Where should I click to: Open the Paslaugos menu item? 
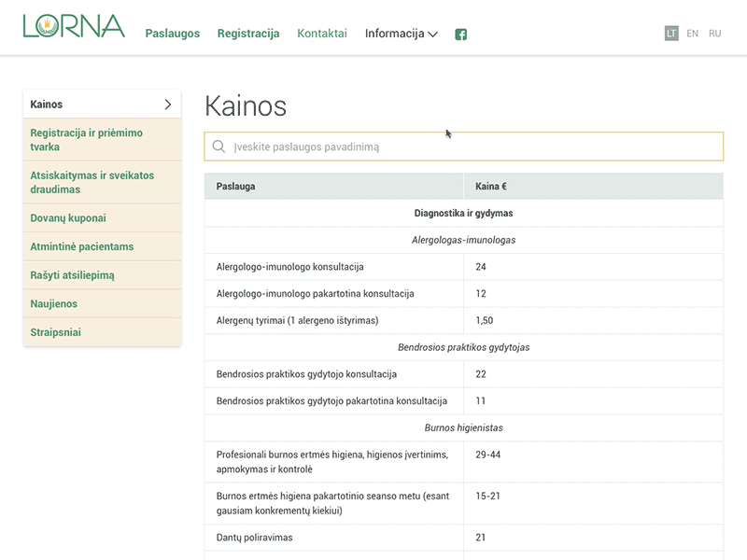coord(172,33)
